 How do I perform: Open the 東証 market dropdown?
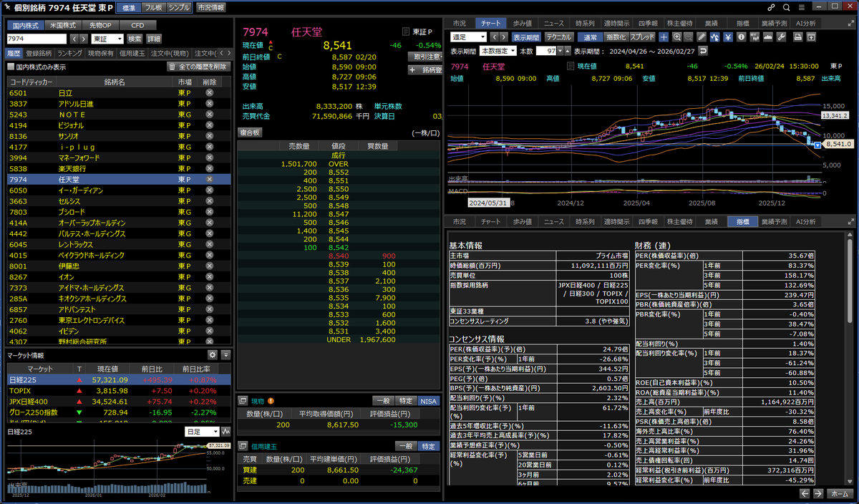coord(107,39)
